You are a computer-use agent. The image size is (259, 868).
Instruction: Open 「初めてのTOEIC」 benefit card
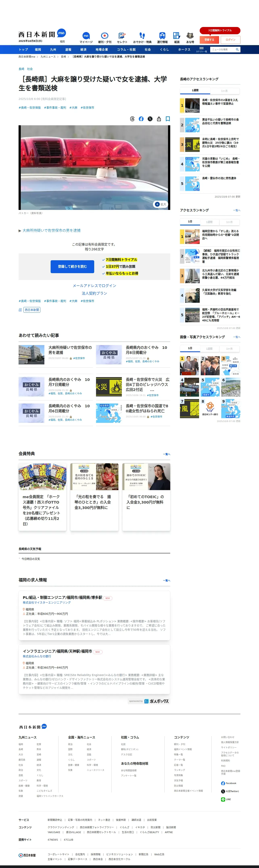[x=146, y=497]
